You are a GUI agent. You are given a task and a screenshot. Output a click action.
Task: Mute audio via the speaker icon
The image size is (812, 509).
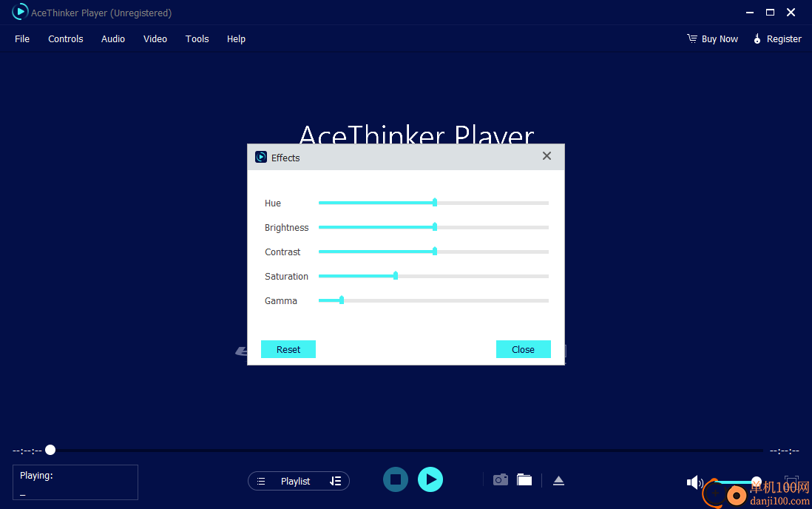pos(694,482)
